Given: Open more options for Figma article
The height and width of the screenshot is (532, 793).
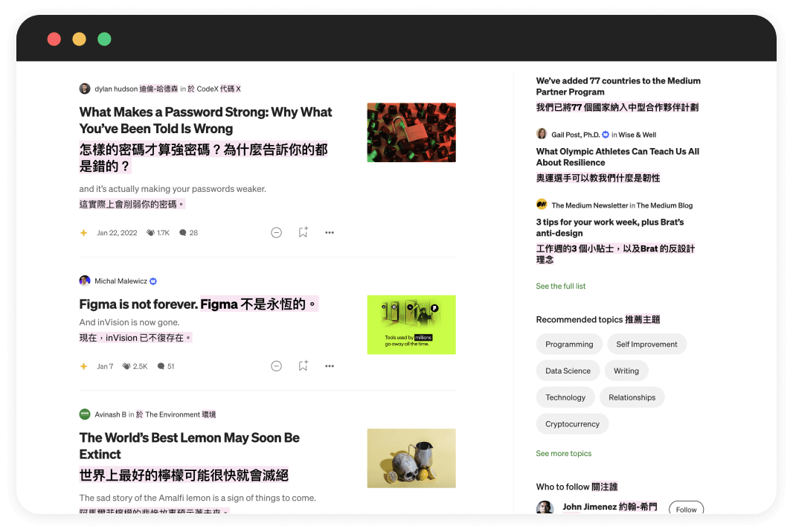Looking at the screenshot, I should (x=330, y=366).
